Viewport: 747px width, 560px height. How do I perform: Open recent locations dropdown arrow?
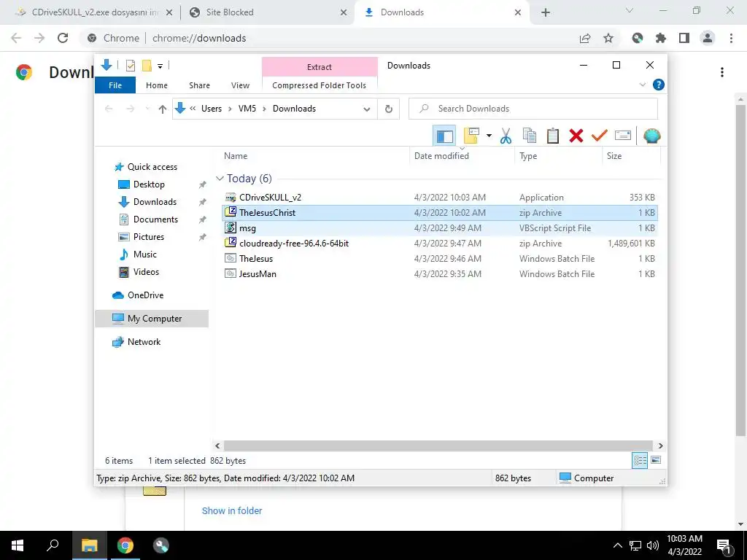point(147,109)
